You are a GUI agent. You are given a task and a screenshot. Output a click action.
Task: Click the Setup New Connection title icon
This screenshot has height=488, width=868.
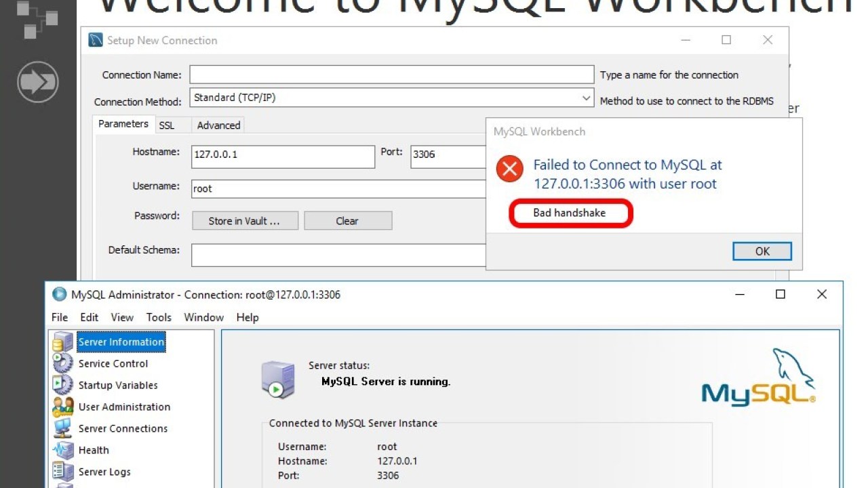96,41
